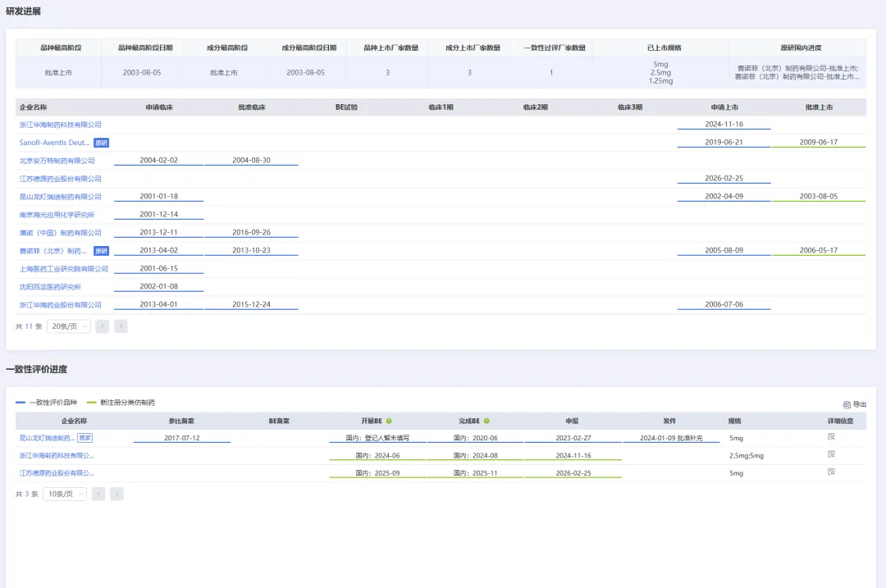Click the 新注册分类仿制药 legend item

point(121,403)
